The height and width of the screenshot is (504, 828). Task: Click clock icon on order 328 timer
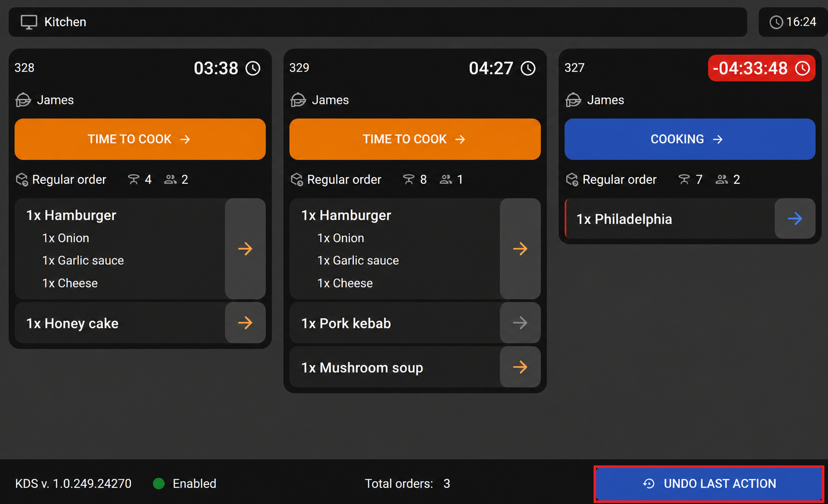coord(253,68)
